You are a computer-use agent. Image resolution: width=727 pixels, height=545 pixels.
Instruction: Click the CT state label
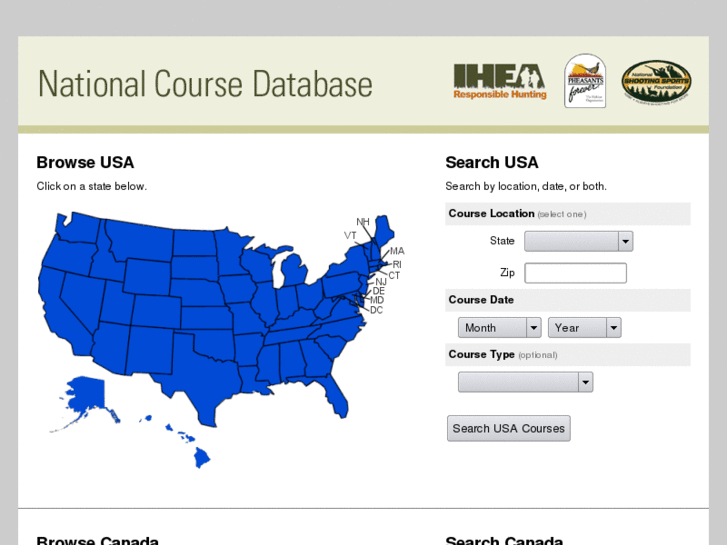pyautogui.click(x=394, y=276)
